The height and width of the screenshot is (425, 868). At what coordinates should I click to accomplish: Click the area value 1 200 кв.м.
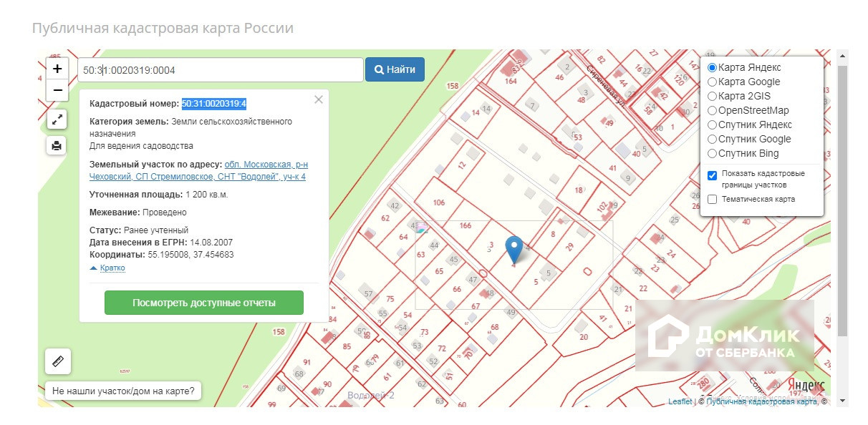click(206, 194)
